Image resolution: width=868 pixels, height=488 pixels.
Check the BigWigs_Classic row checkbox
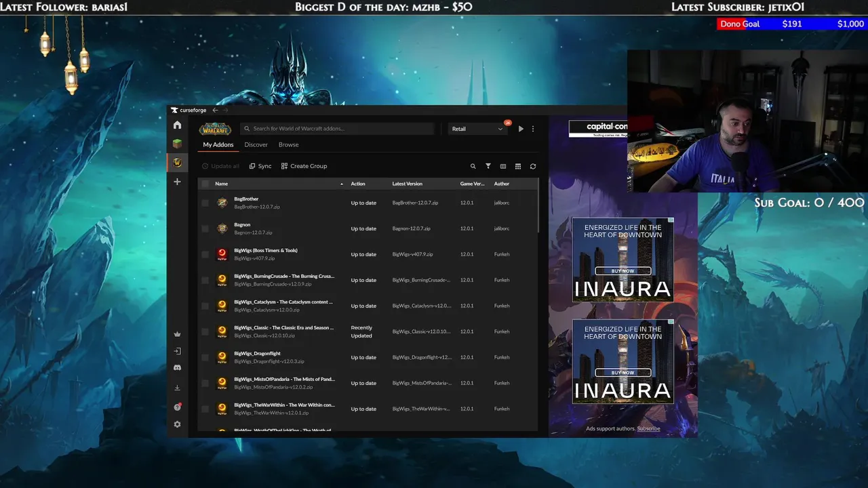click(205, 331)
